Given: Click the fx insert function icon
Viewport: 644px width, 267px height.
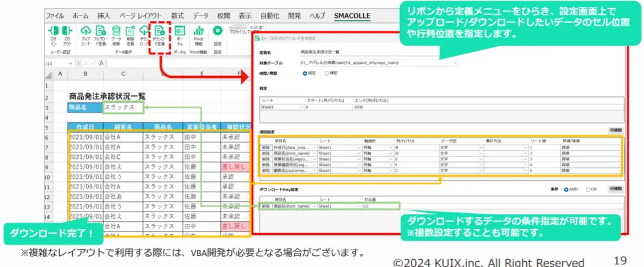Looking at the screenshot, I should click(x=101, y=64).
